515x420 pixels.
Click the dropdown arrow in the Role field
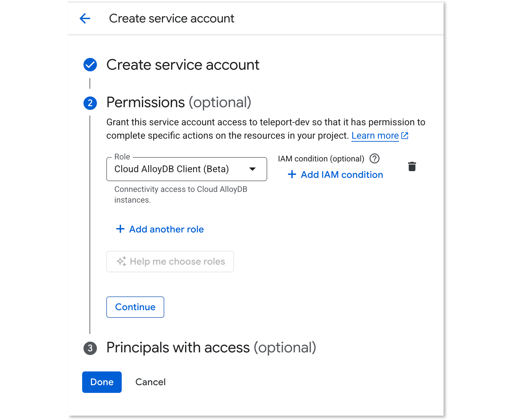(x=252, y=169)
